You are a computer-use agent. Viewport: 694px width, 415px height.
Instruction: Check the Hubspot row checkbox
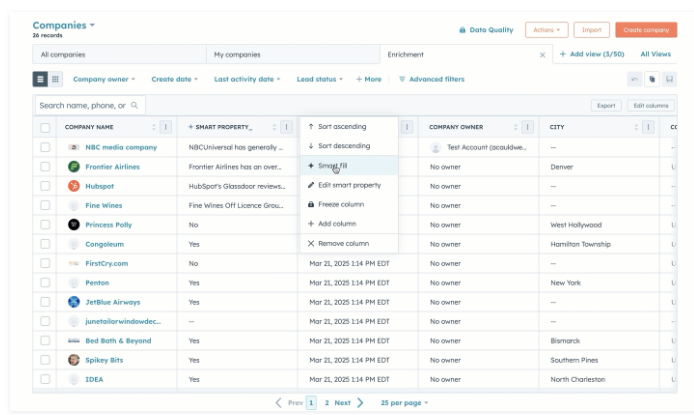[45, 186]
